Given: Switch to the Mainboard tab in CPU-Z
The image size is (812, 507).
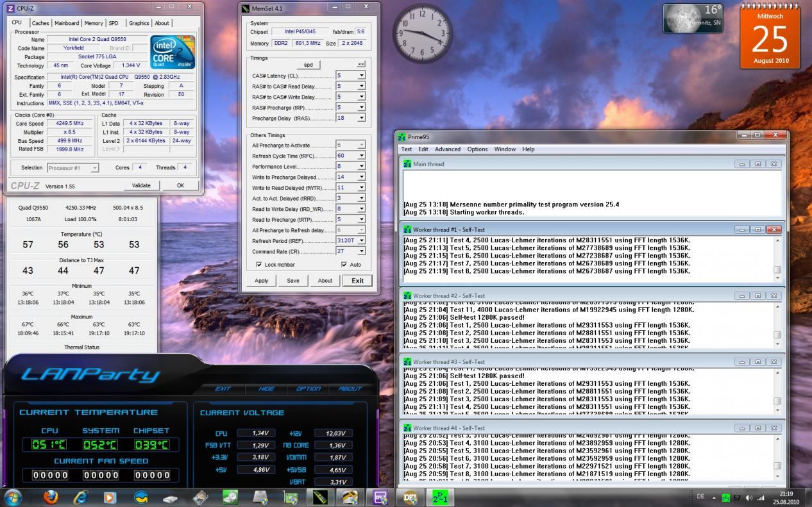Looking at the screenshot, I should 67,23.
